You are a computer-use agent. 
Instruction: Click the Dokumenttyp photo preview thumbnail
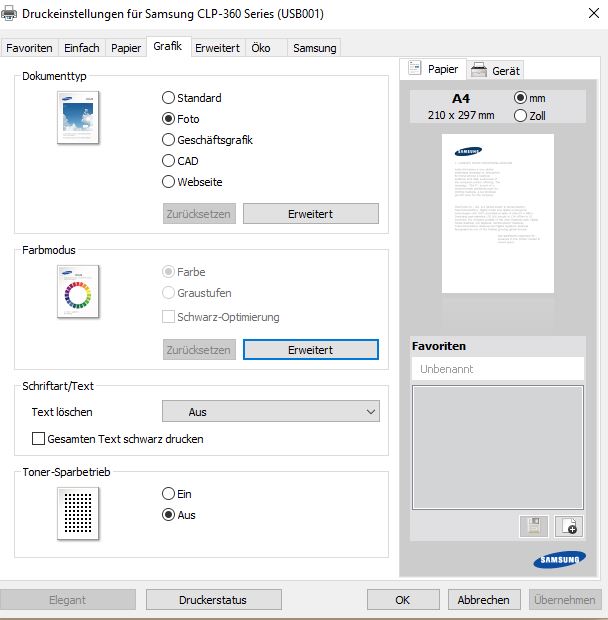click(x=78, y=117)
